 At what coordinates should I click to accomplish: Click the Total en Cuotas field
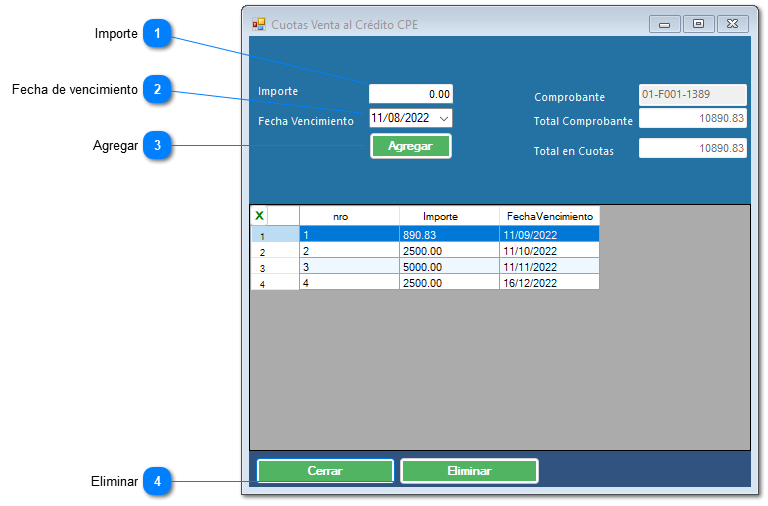click(x=693, y=148)
